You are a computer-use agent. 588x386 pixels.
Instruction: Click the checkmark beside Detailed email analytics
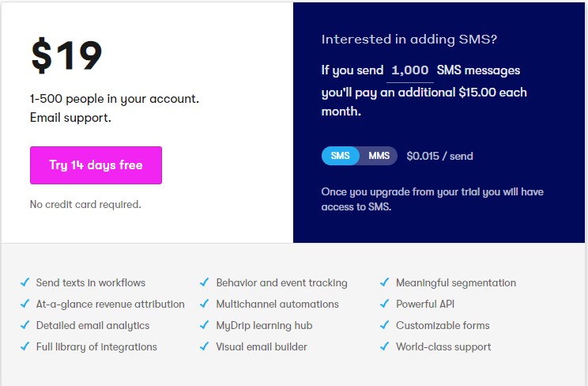24,325
